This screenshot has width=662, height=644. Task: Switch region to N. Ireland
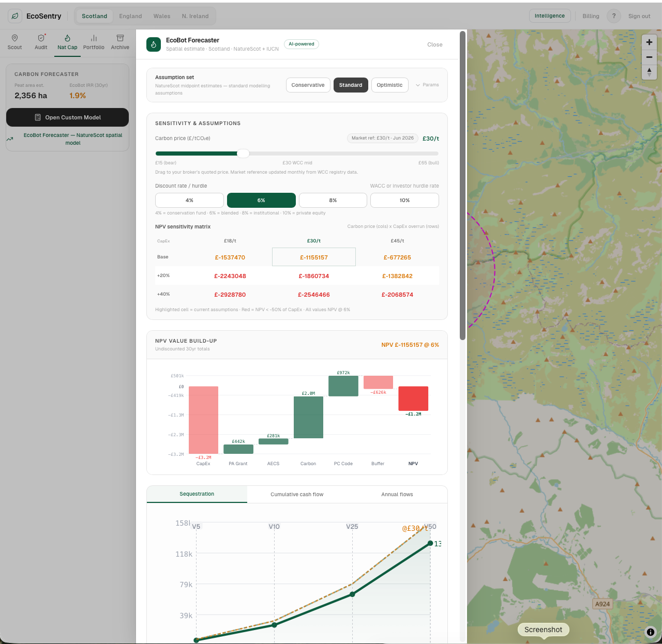[x=195, y=16]
